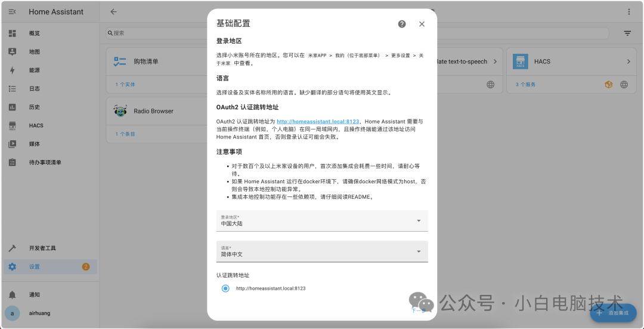Screen dimensions: 644x329
Task: Open the 日志 logbook sidebar item
Action: (51, 88)
